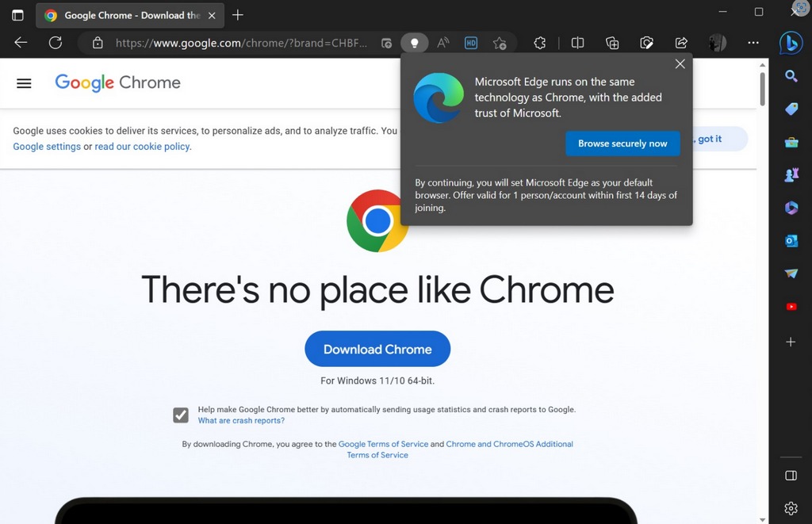Close the Google Chrome tab
The width and height of the screenshot is (812, 524).
pos(212,16)
